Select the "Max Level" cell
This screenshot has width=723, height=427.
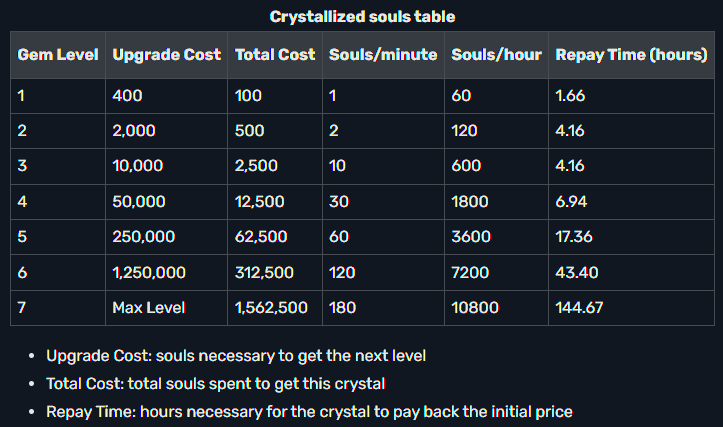click(x=148, y=307)
